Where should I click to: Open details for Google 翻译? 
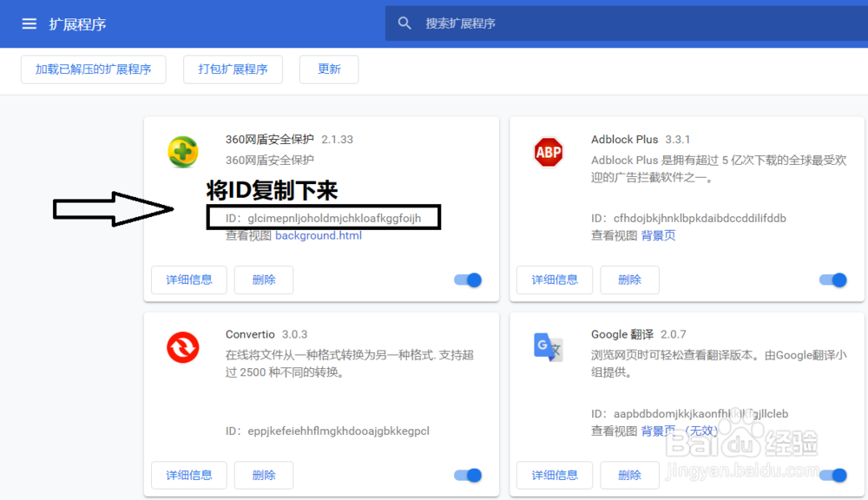coord(555,475)
